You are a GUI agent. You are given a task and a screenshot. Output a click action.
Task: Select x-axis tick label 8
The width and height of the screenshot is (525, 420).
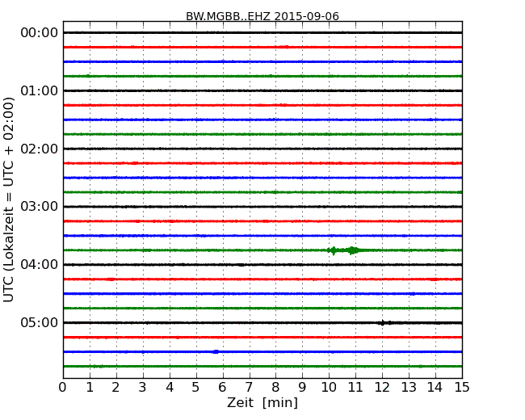[x=275, y=388]
